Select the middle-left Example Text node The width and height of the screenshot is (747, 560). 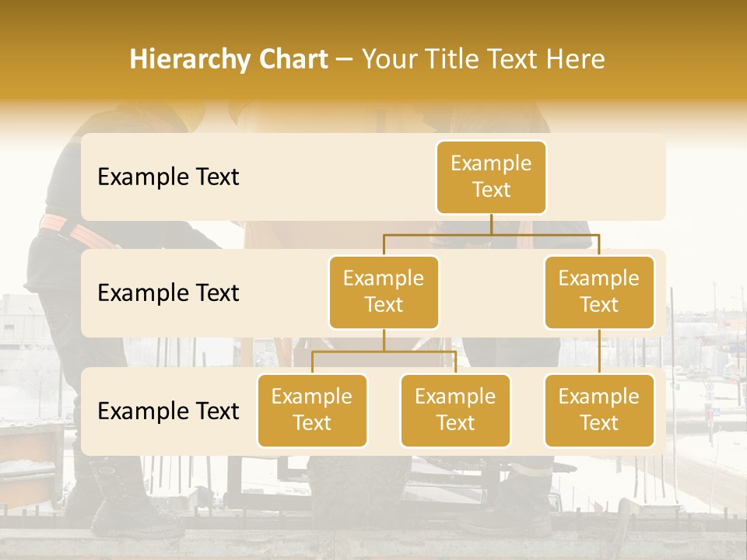pyautogui.click(x=384, y=292)
